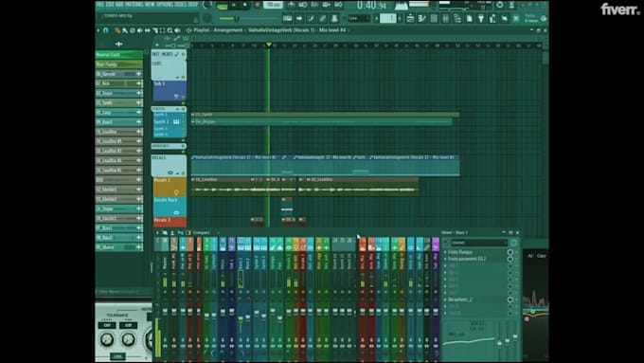
Task: Click the Playlist - Arrangement title dropdown
Action: coord(218,30)
